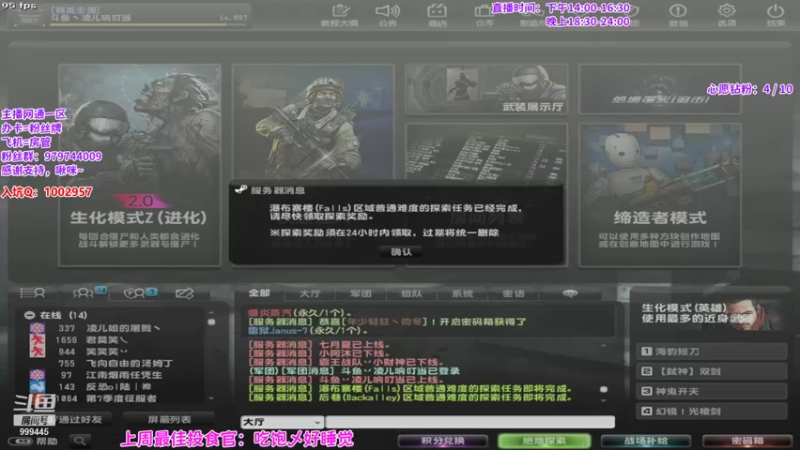Select friend 君莫笑丶 in list
The image size is (800, 450).
click(117, 340)
